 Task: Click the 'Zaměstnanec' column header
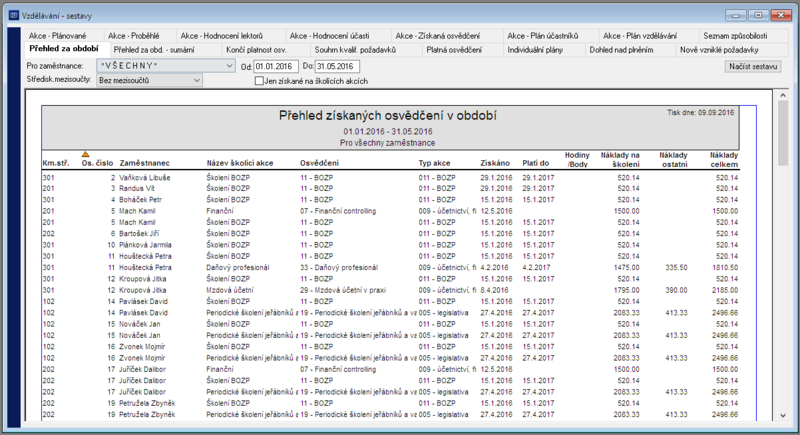tap(144, 163)
